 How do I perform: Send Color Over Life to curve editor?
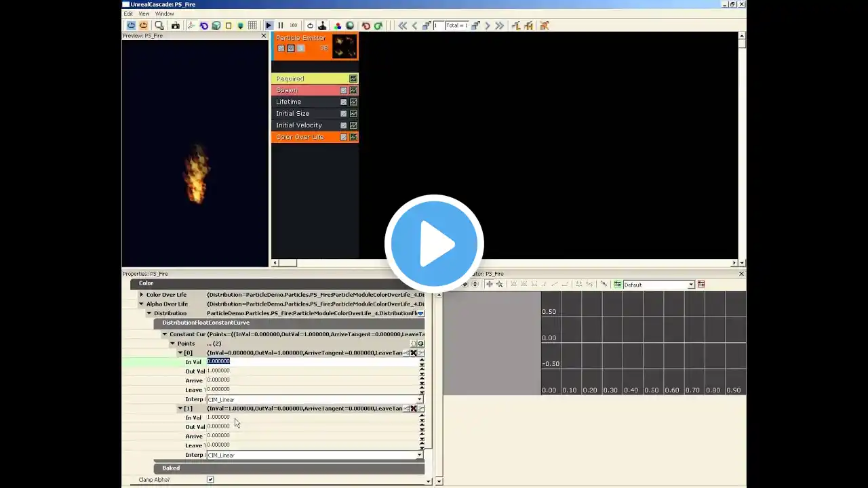coord(353,137)
